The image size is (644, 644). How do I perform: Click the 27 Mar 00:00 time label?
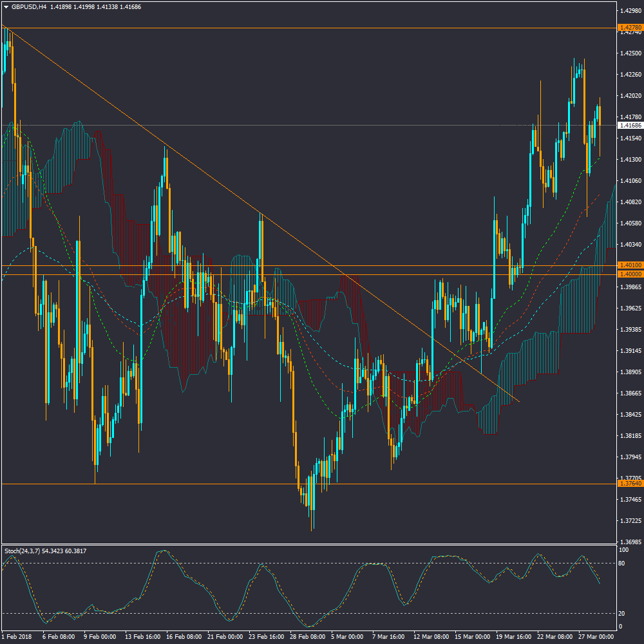(x=596, y=637)
